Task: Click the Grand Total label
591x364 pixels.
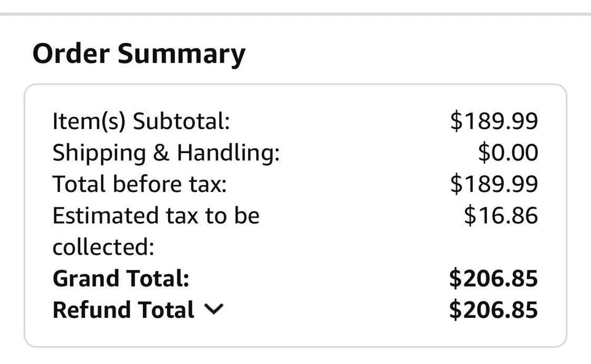Action: pyautogui.click(x=121, y=279)
